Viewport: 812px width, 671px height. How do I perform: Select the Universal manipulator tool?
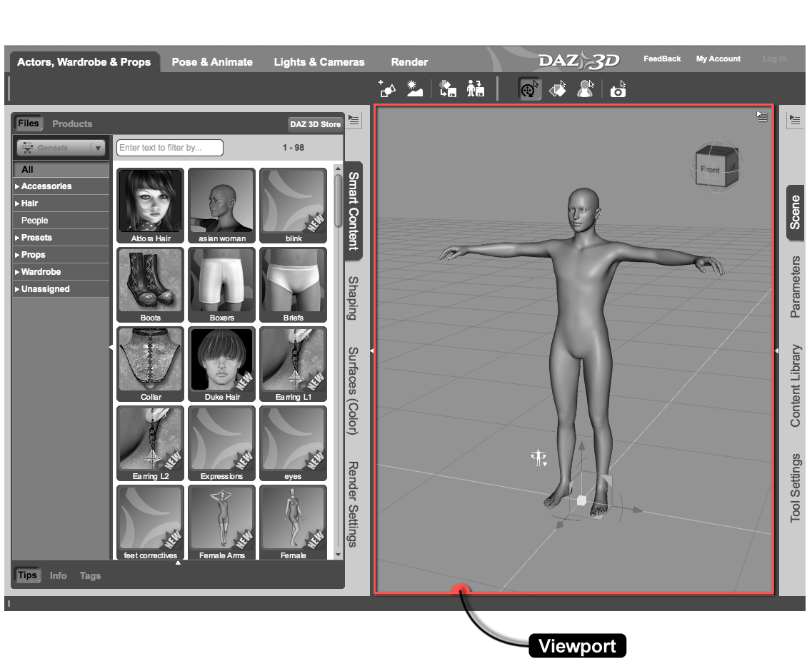click(x=529, y=89)
